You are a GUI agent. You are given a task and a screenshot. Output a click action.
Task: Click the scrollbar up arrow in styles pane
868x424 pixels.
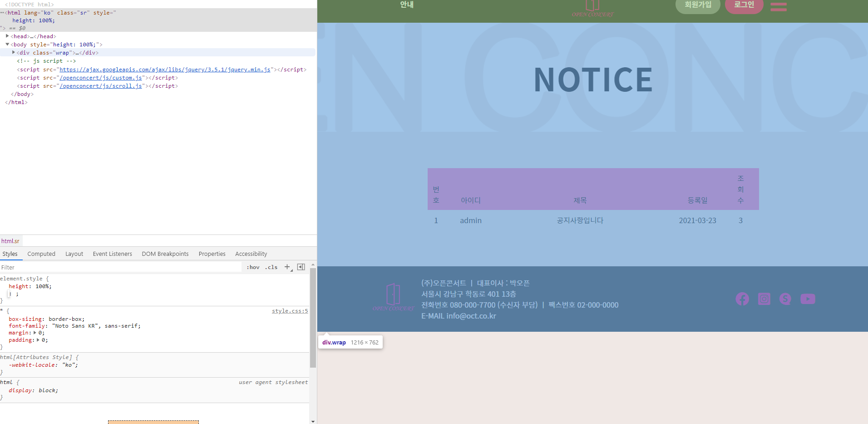click(313, 264)
